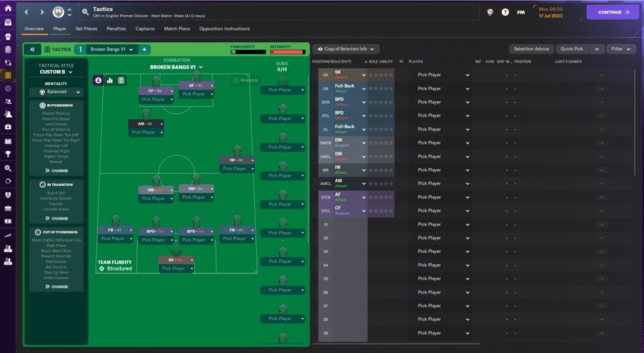
Task: Click the Quick Pick button
Action: tap(572, 49)
